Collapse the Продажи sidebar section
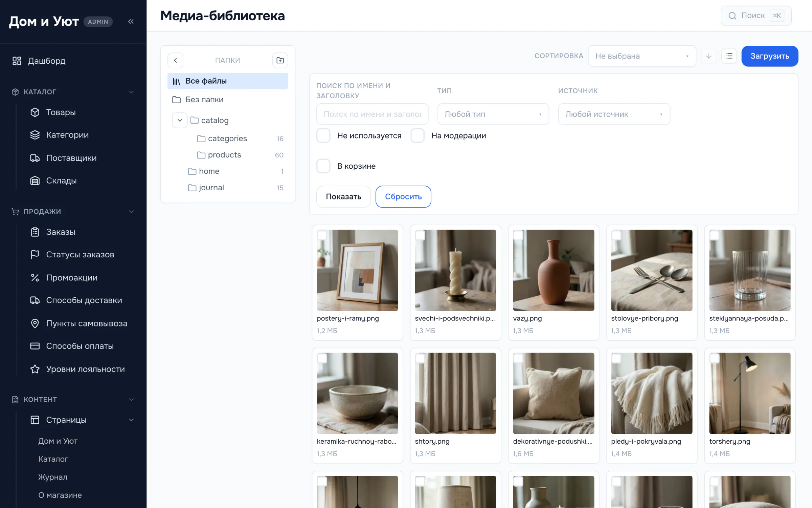812x508 pixels. point(131,211)
